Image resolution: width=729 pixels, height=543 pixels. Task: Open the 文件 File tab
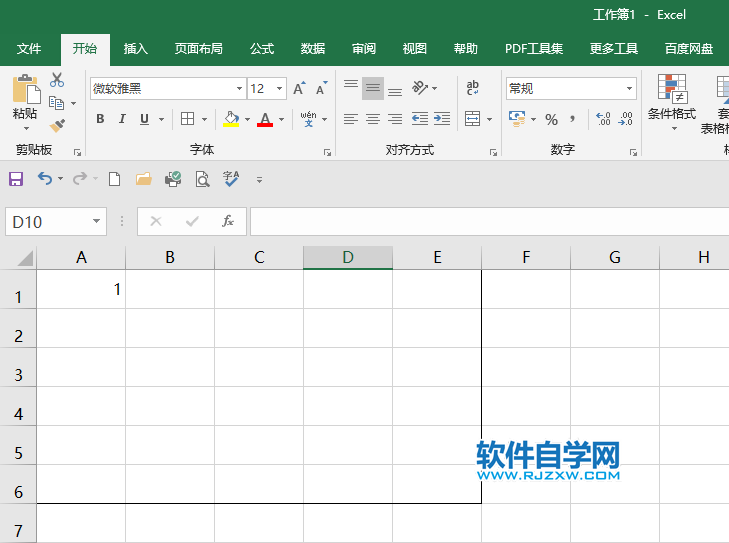(x=29, y=48)
